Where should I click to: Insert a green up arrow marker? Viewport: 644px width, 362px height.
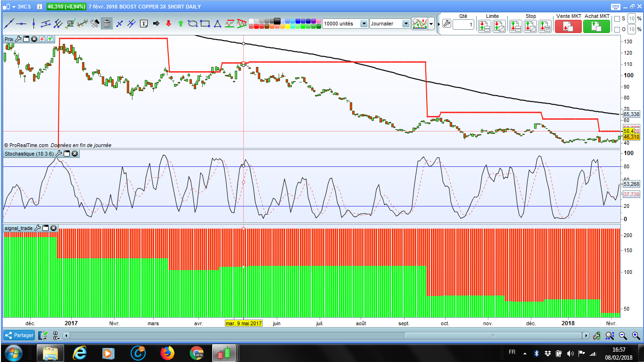click(x=181, y=24)
